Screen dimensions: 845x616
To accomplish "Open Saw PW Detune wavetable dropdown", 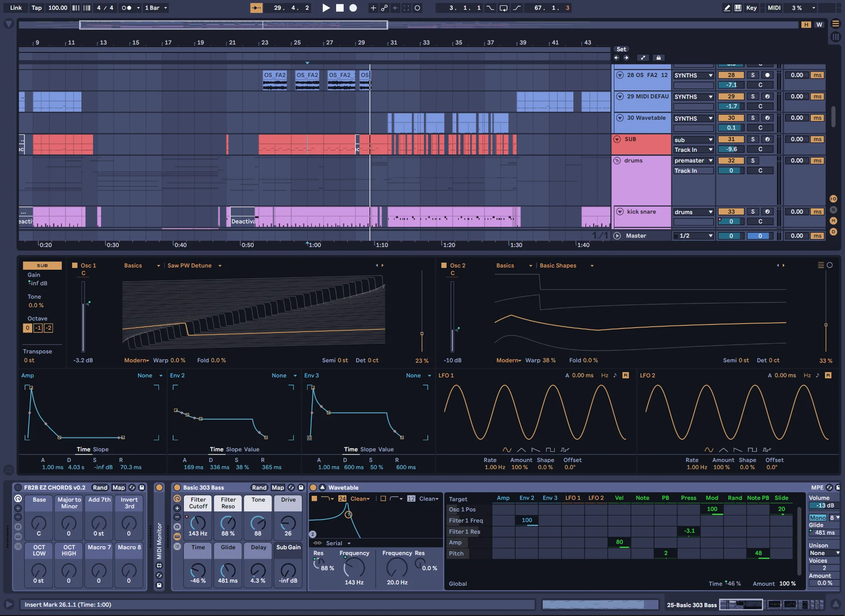I will click(194, 265).
